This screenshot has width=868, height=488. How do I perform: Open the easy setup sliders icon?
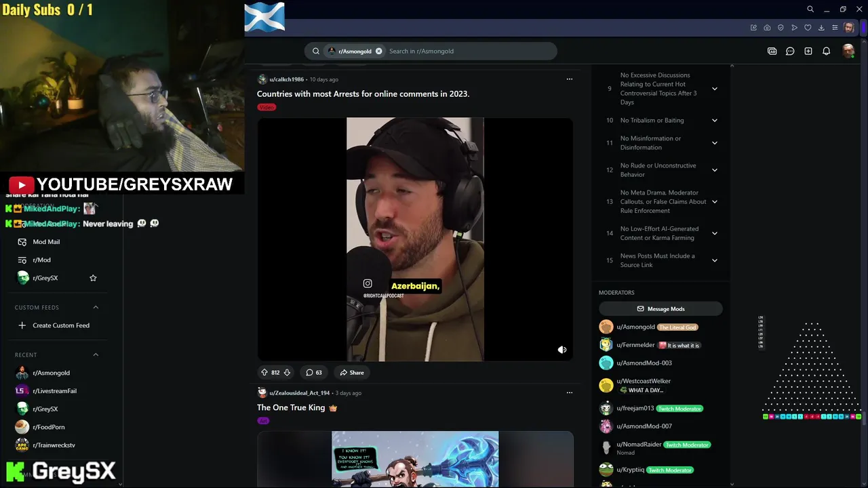(x=835, y=28)
